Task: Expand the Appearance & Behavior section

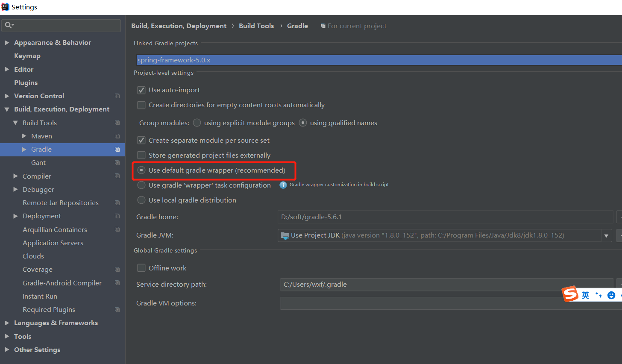Action: [x=7, y=43]
